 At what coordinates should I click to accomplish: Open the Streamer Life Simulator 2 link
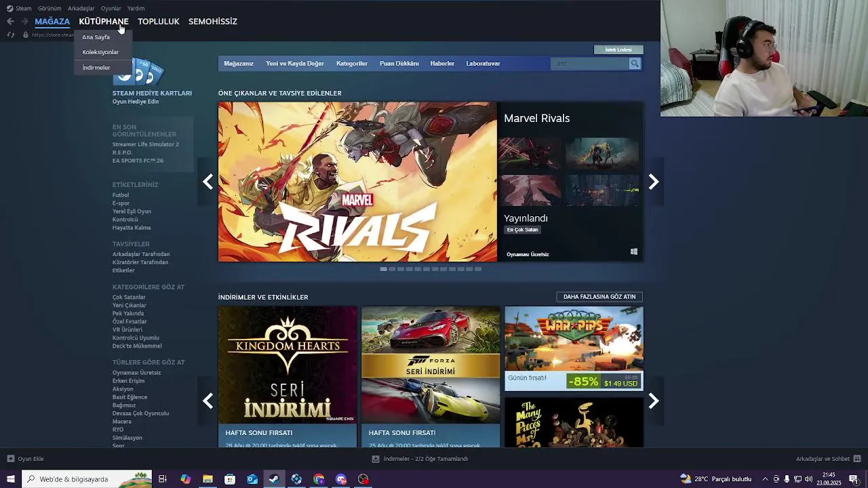click(146, 144)
